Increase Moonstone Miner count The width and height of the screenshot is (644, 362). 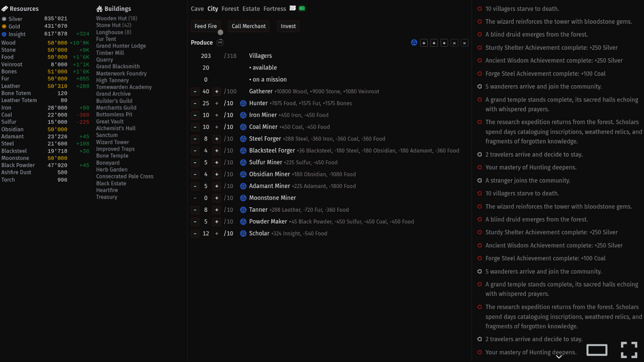217,198
